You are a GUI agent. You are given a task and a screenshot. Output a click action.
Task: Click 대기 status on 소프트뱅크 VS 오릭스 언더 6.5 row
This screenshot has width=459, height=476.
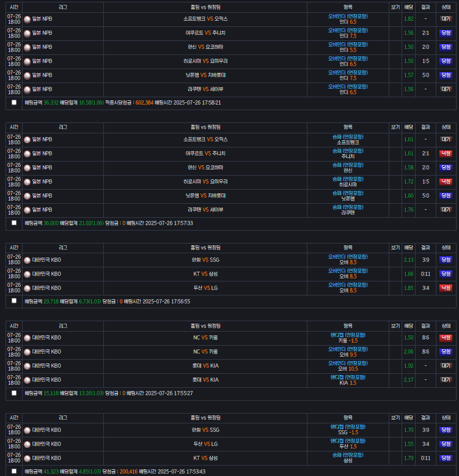pyautogui.click(x=446, y=19)
